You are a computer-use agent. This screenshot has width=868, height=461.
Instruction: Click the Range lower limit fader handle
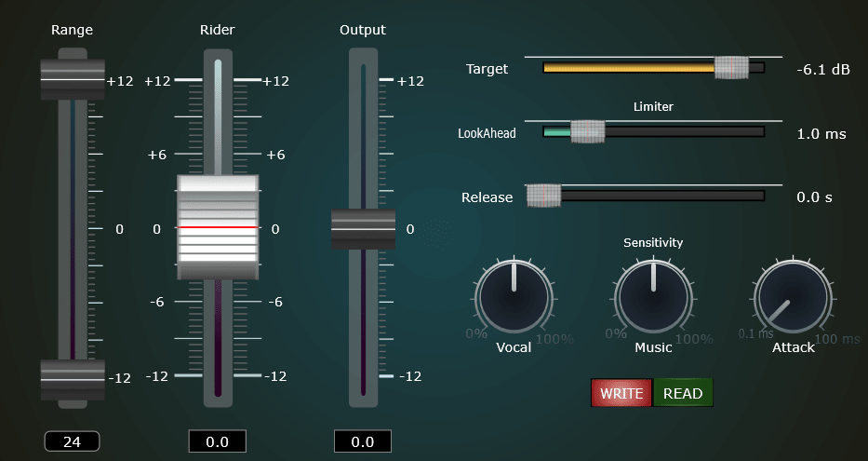73,380
